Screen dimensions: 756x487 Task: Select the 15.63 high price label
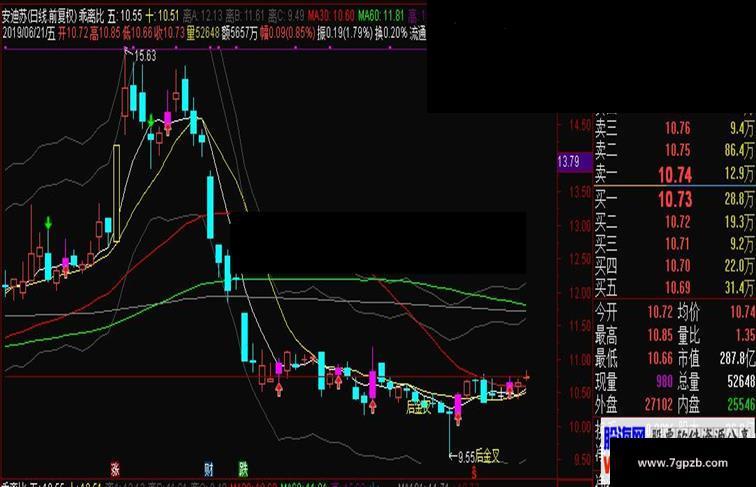[145, 56]
